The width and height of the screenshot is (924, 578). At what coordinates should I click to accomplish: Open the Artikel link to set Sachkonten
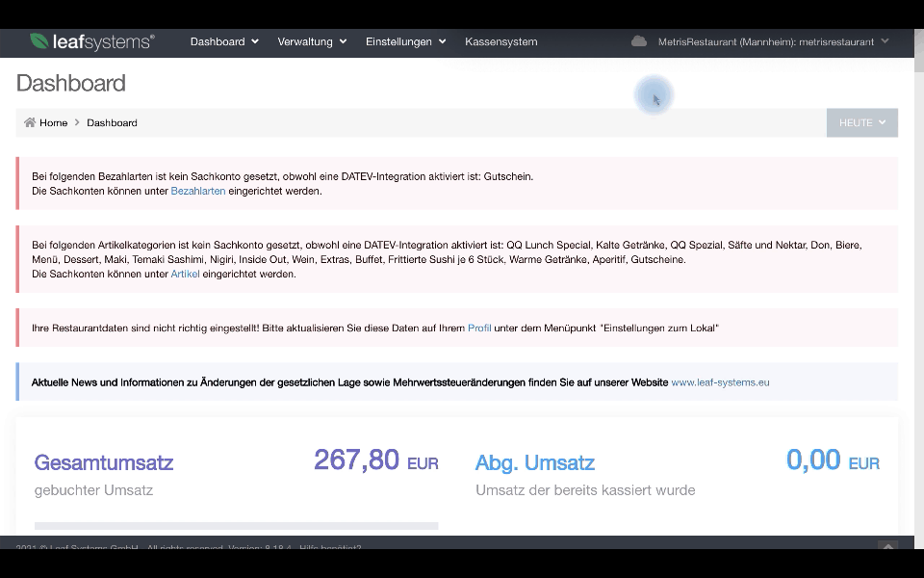coord(183,274)
